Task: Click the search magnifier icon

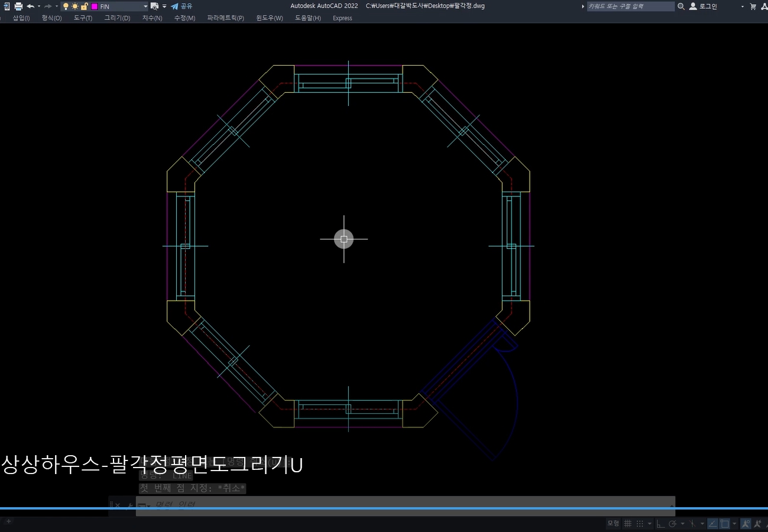Action: 681,7
